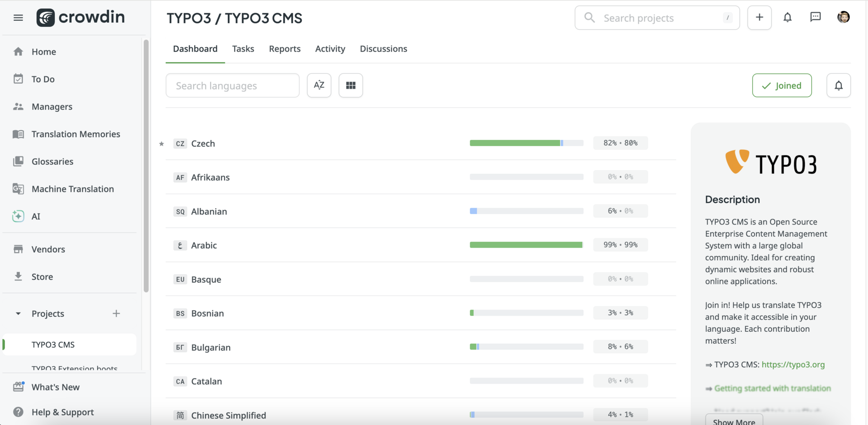Focus the Search languages field

[x=232, y=86]
